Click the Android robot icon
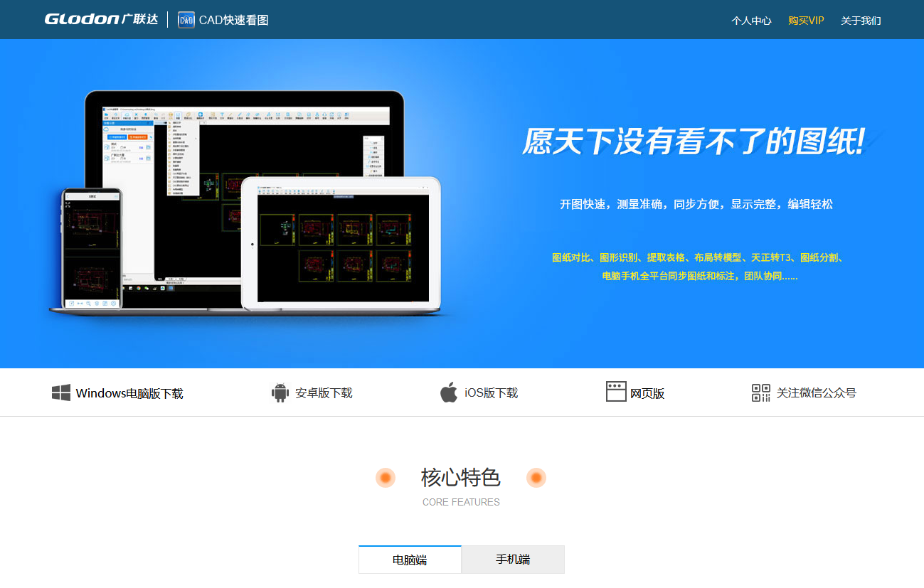 [x=279, y=392]
